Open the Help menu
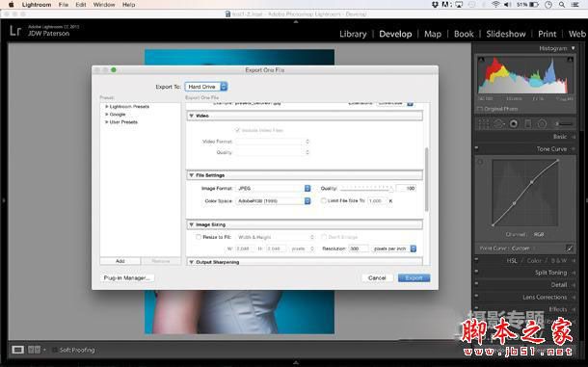This screenshot has height=367, width=588. tap(128, 5)
